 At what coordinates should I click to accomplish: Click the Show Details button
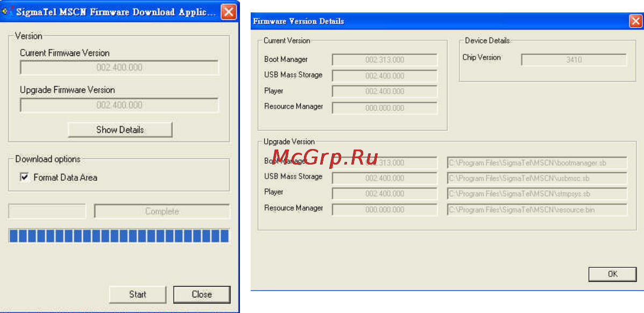[120, 130]
